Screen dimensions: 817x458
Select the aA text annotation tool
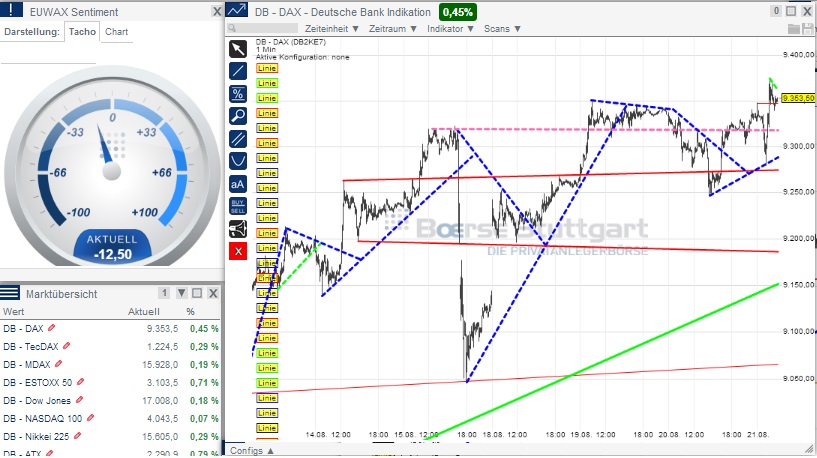coord(238,184)
